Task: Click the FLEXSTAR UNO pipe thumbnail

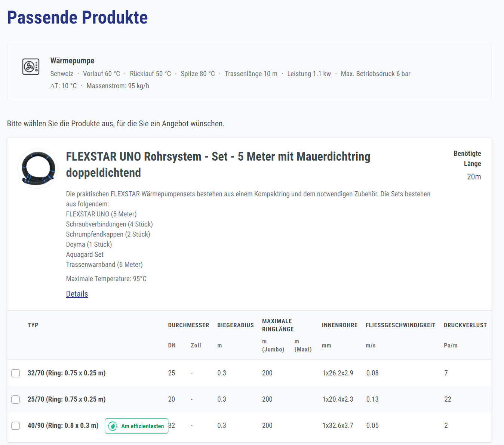Action: coord(38,168)
